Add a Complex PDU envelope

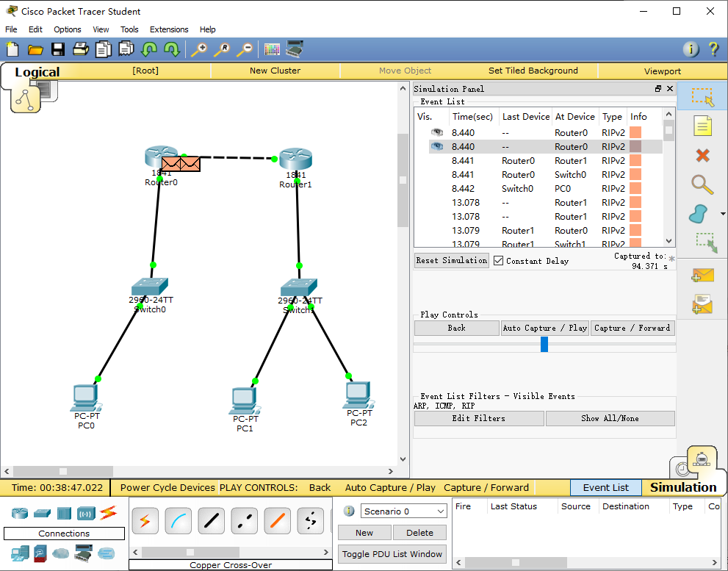(x=702, y=304)
